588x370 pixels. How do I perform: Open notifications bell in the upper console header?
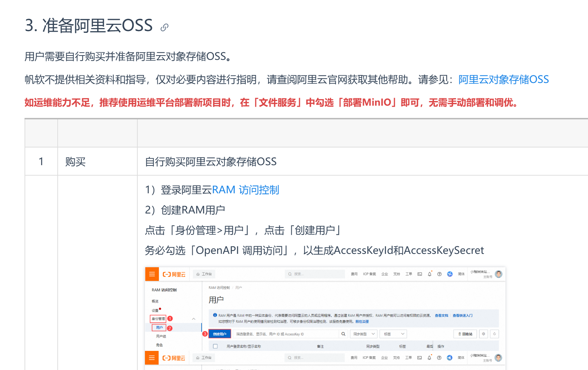pyautogui.click(x=429, y=274)
